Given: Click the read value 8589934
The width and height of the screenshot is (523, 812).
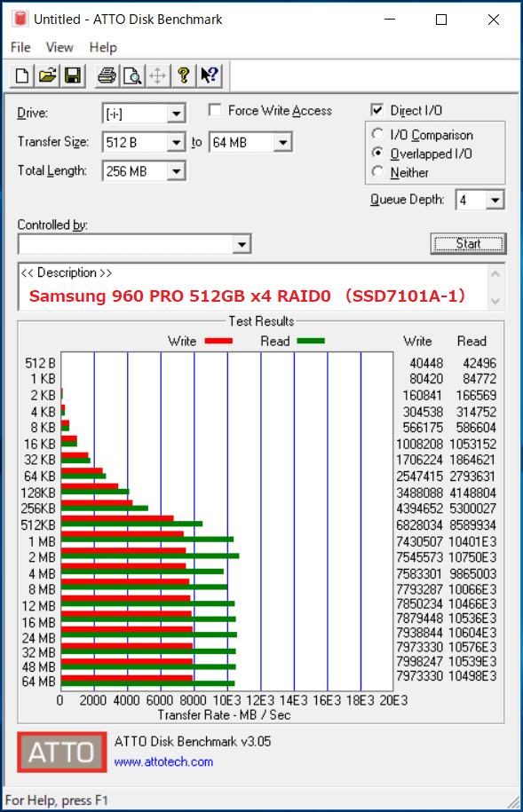Looking at the screenshot, I should click(473, 525).
